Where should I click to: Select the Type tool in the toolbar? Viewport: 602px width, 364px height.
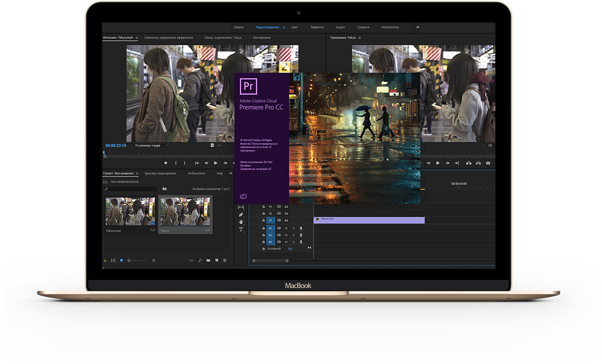pyautogui.click(x=241, y=230)
